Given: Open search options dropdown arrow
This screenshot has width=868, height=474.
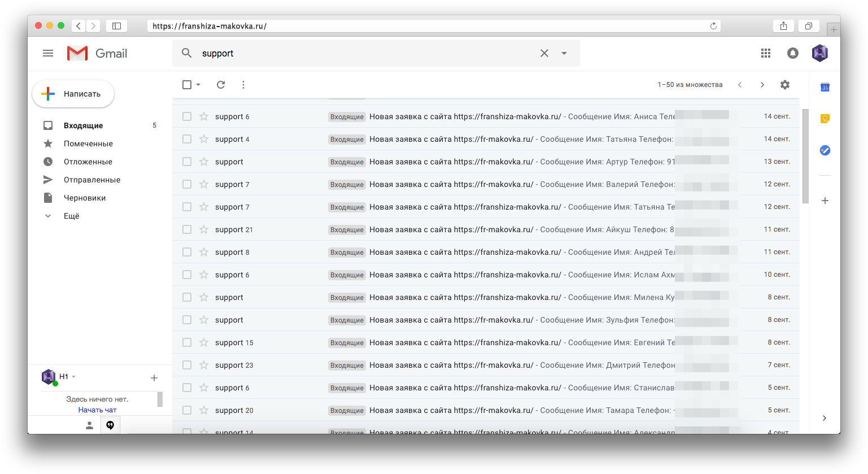Looking at the screenshot, I should [564, 53].
